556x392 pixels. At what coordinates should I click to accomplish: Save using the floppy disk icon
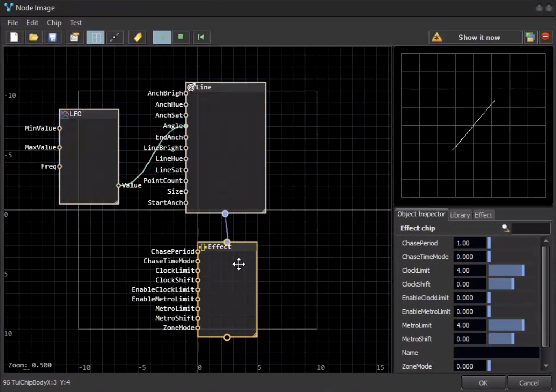53,37
